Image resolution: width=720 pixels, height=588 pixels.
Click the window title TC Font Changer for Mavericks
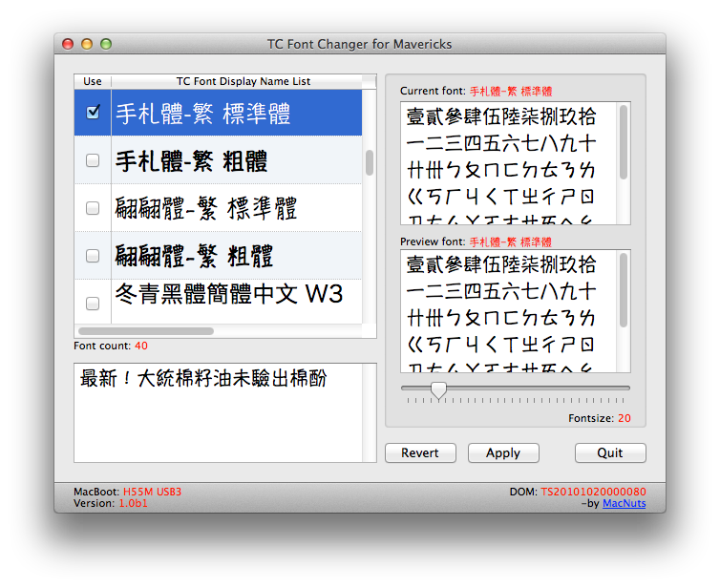360,44
